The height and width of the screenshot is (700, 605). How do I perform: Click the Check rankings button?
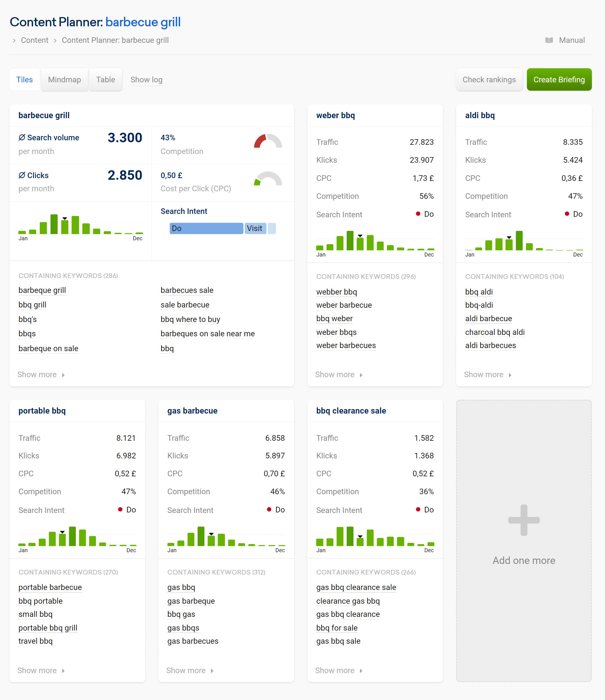click(489, 80)
